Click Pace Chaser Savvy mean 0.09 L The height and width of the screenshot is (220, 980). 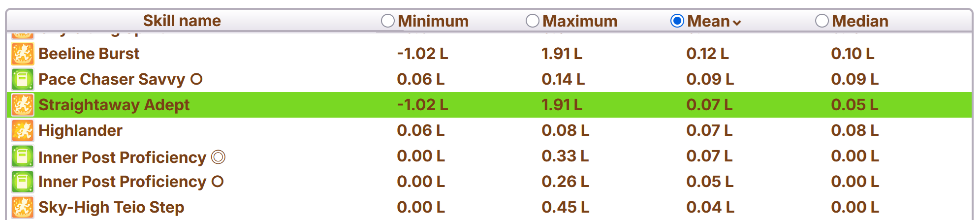coord(710,79)
